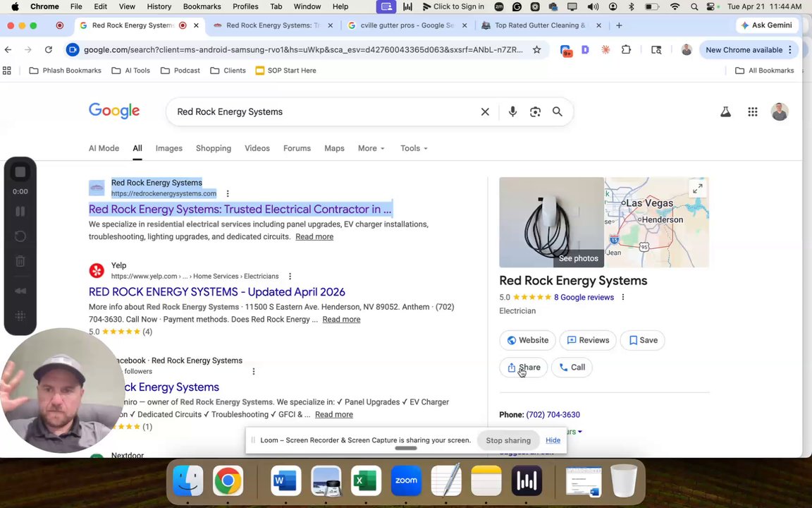Open the Chrome tab search grid icon

(x=7, y=71)
